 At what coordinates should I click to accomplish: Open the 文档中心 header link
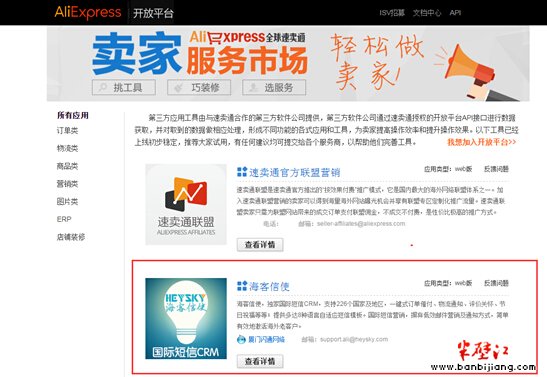[427, 13]
